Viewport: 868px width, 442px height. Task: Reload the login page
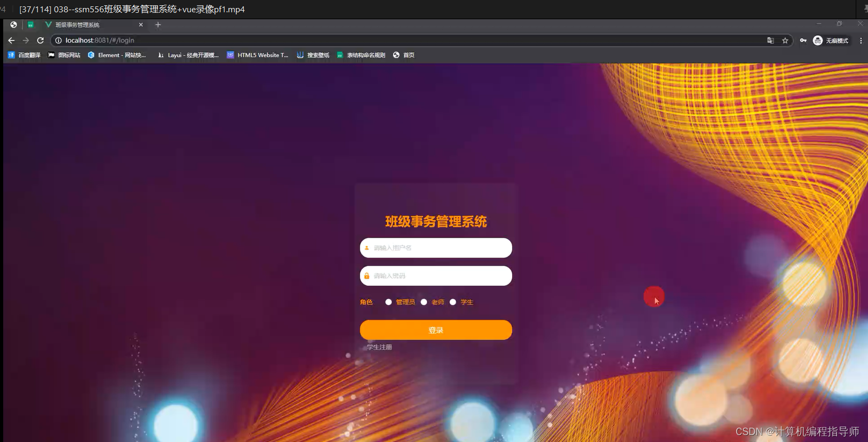tap(40, 41)
